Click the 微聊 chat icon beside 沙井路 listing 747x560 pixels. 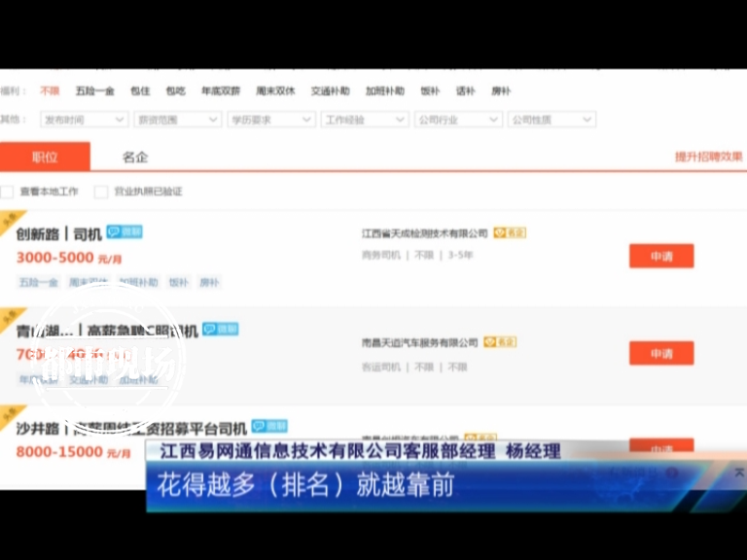[269, 426]
